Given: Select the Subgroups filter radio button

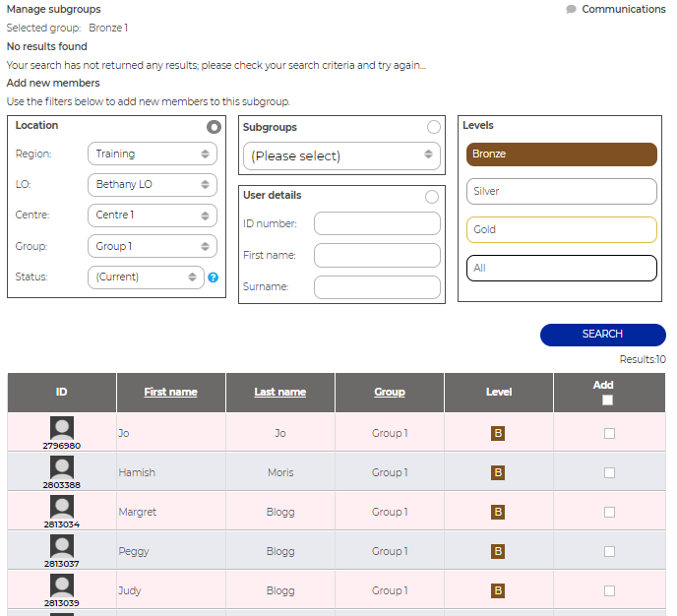Looking at the screenshot, I should (434, 127).
